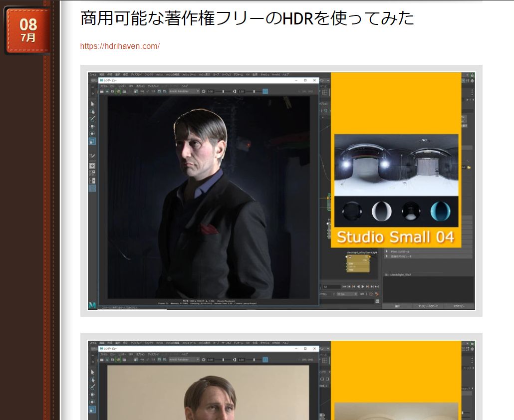Toggle the blue color management button in second Render View
This screenshot has width=514, height=420.
(x=265, y=360)
